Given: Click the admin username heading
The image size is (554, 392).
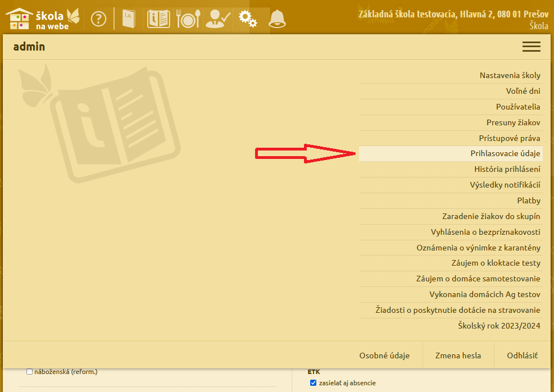Looking at the screenshot, I should pyautogui.click(x=29, y=47).
